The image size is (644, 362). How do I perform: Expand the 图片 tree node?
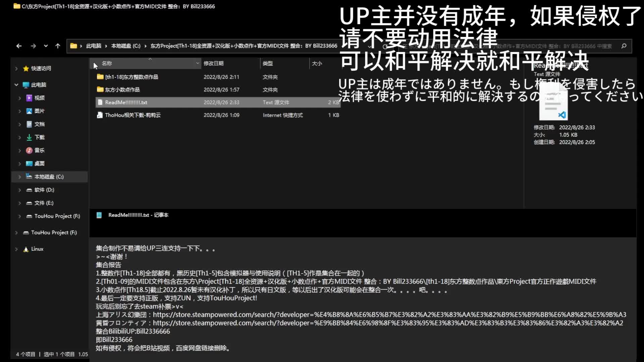[x=19, y=111]
